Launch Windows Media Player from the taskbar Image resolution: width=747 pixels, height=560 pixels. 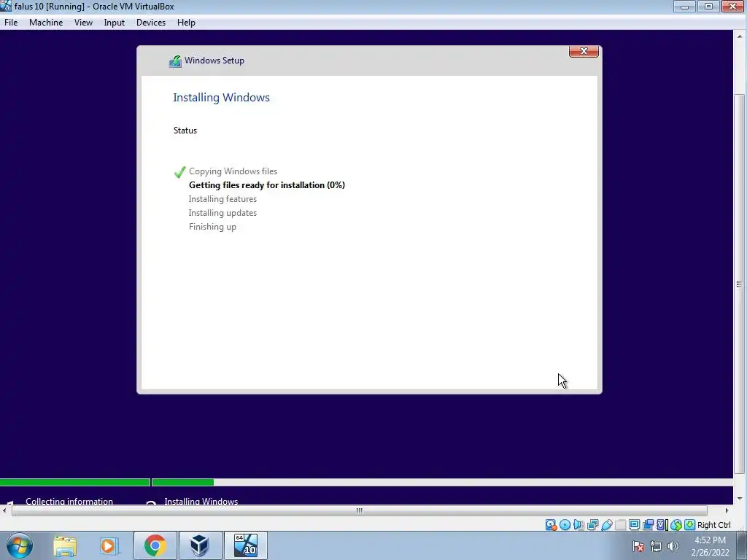coord(108,545)
